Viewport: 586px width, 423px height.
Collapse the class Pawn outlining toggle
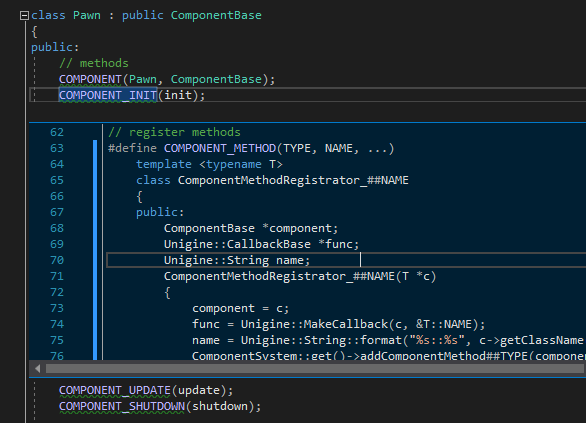24,15
